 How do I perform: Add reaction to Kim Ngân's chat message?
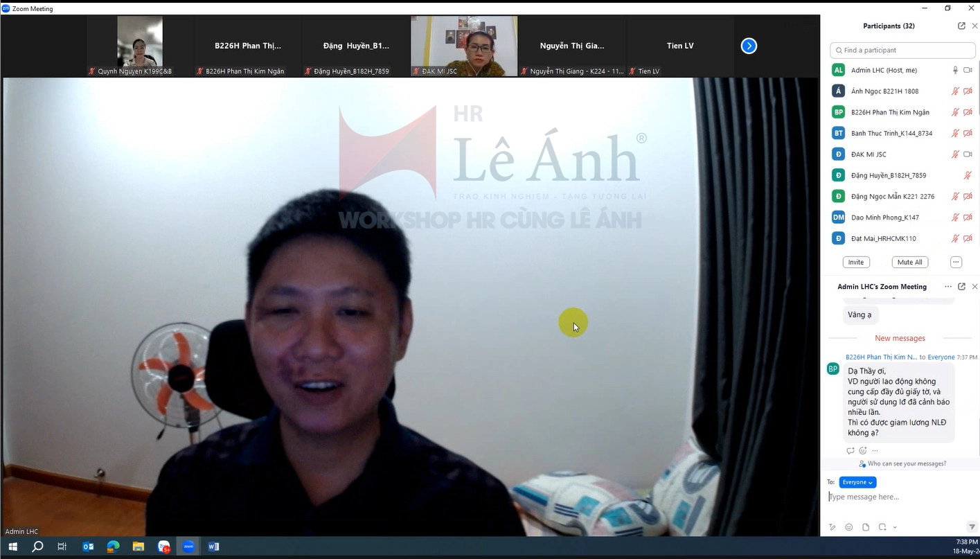863,451
